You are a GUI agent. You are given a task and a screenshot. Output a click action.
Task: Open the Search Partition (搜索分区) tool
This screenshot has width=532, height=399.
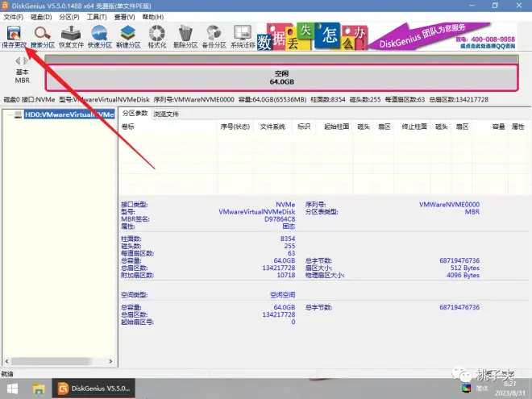coord(43,36)
